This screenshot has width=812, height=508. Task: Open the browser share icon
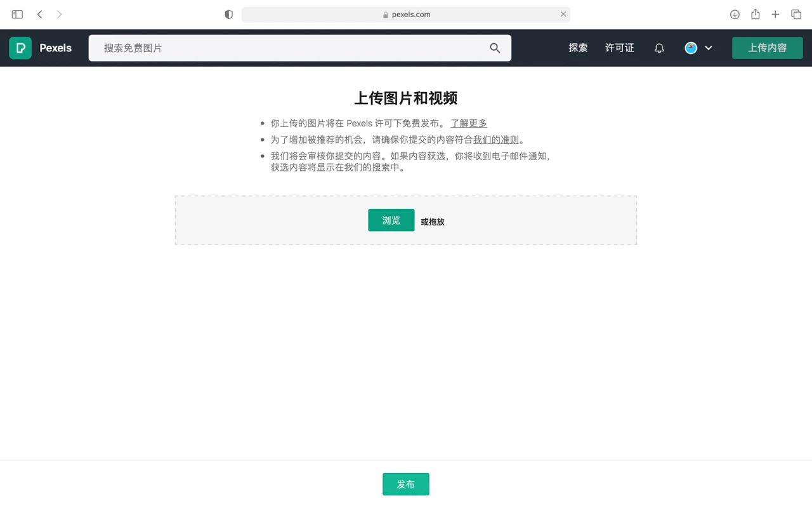755,14
